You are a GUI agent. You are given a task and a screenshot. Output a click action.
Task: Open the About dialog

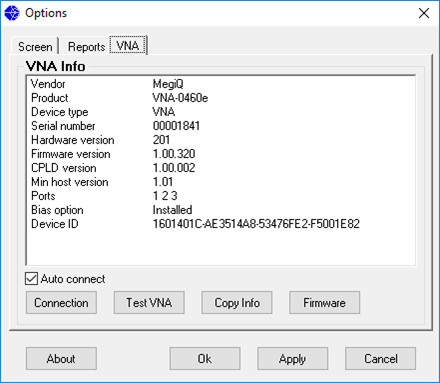pyautogui.click(x=61, y=359)
